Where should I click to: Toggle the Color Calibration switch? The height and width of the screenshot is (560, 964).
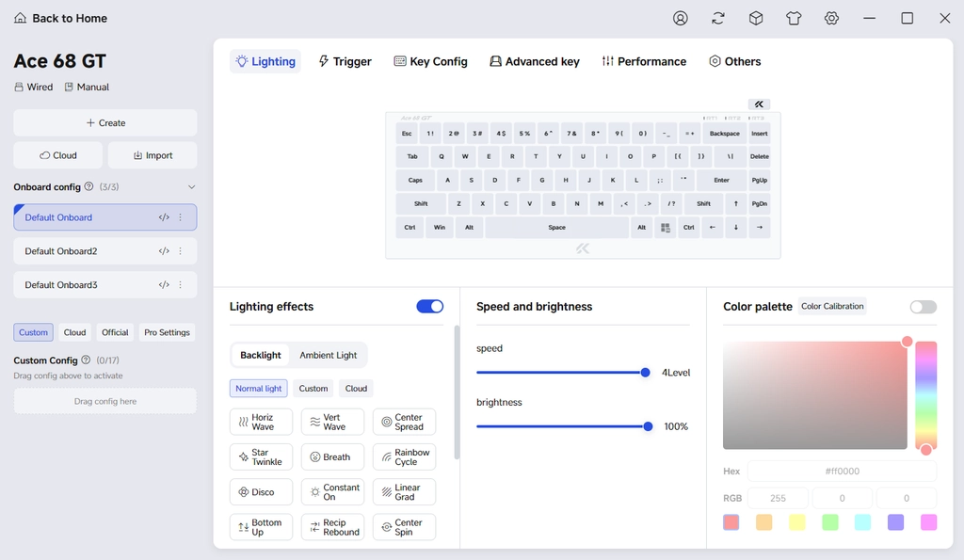pos(923,307)
